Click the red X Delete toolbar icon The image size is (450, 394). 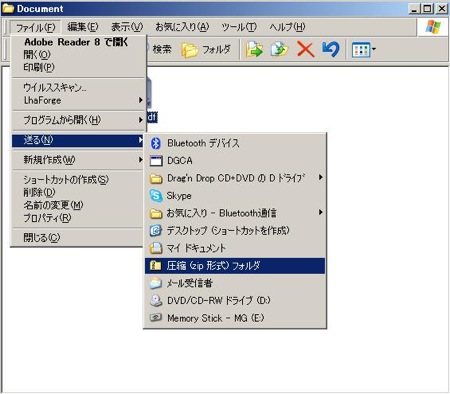pos(305,50)
